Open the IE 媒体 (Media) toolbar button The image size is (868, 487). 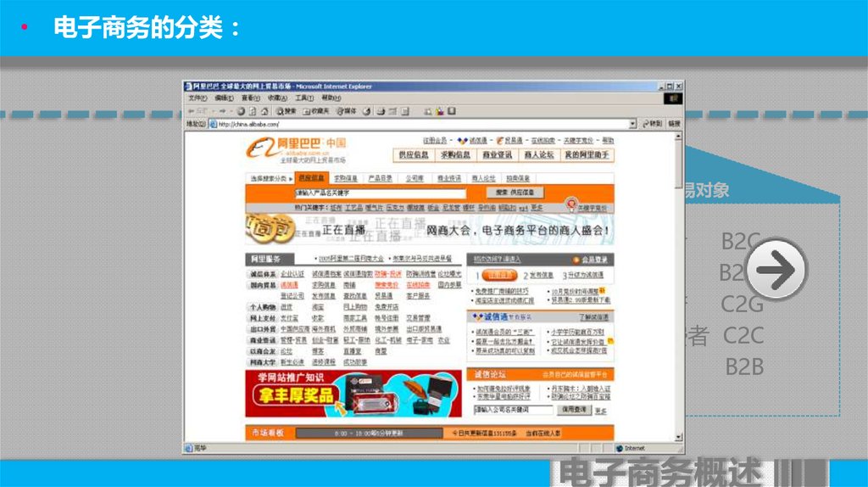[347, 111]
